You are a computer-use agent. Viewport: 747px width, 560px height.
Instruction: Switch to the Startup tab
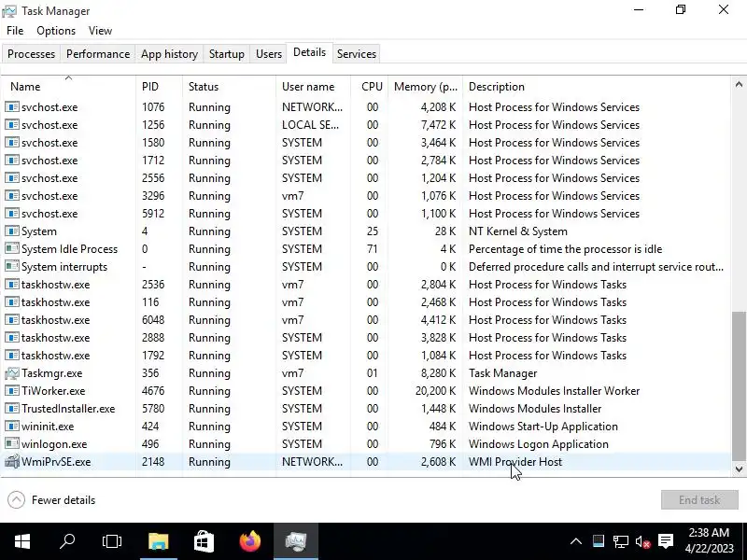point(226,54)
